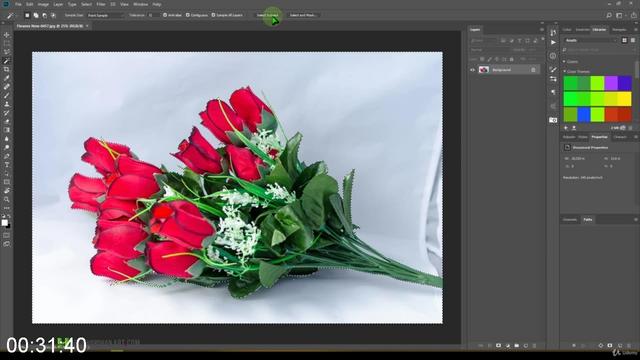640x360 pixels.
Task: Choose Subtract from Selection mode
Action: (44, 15)
